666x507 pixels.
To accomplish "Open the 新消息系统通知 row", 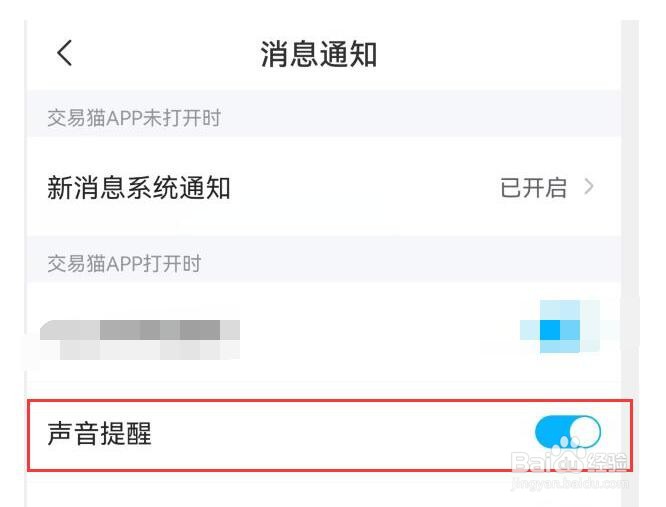I will point(324,187).
